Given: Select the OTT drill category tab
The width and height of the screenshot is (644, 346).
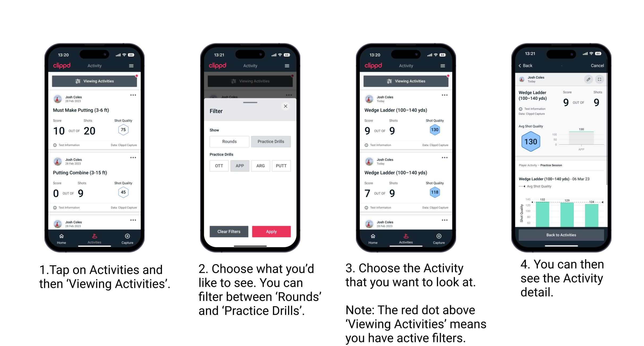Looking at the screenshot, I should click(x=219, y=166).
